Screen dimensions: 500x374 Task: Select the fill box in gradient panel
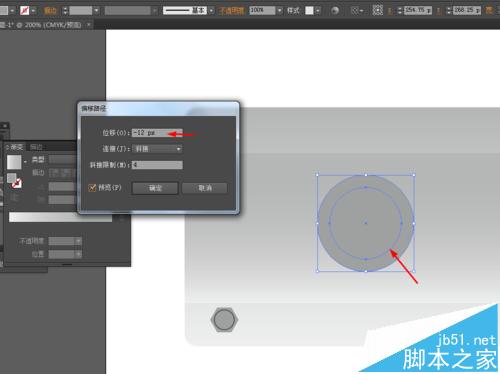[x=12, y=178]
